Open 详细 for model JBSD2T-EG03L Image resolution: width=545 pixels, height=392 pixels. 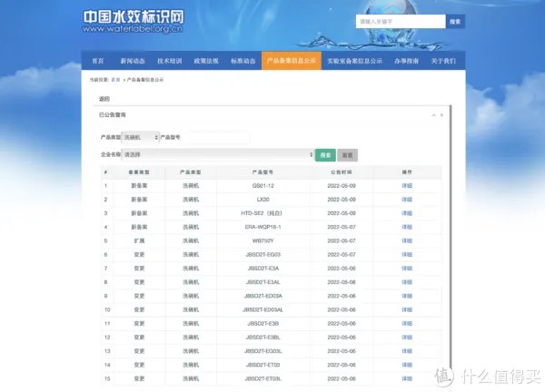[407, 351]
